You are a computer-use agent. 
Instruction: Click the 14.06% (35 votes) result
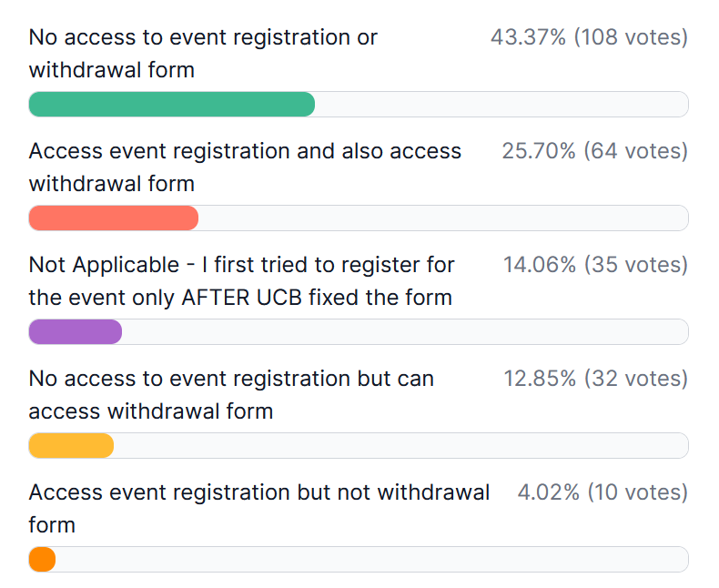595,265
